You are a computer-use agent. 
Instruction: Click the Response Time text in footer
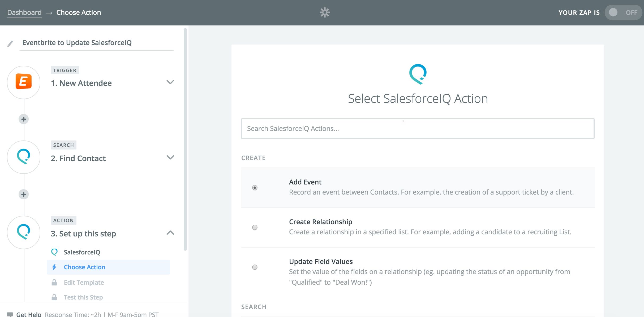tap(102, 314)
